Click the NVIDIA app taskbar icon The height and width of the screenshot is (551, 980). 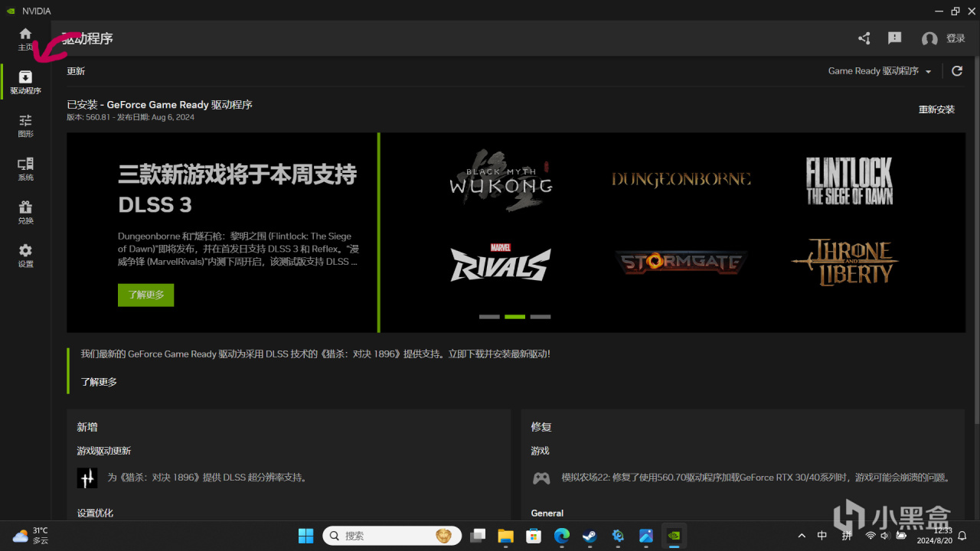[674, 536]
